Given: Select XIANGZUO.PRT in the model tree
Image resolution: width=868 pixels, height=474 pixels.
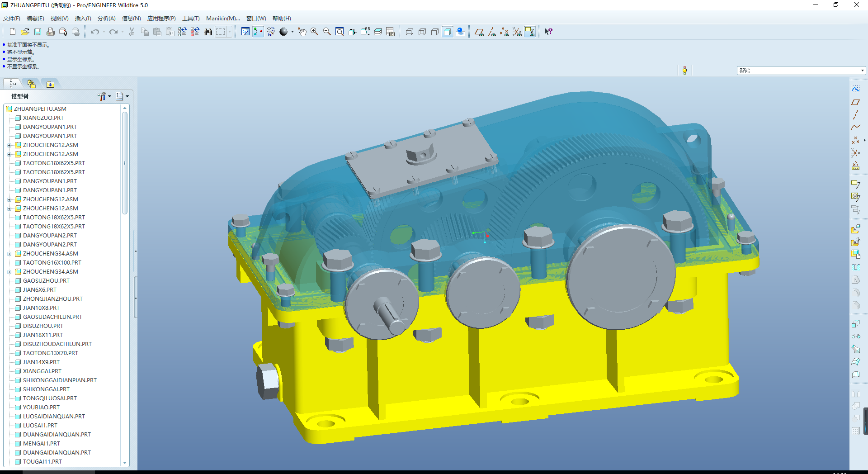Looking at the screenshot, I should 43,118.
